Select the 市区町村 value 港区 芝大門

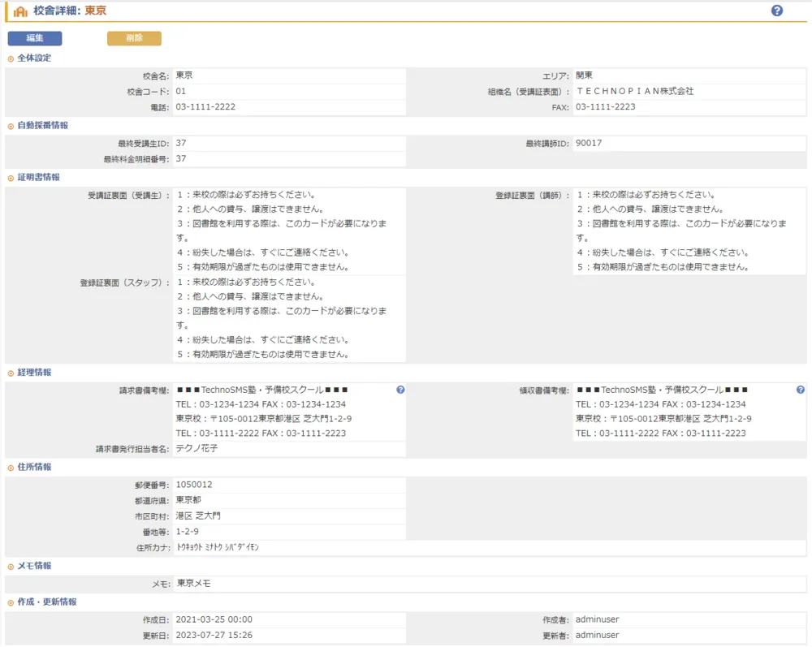click(x=198, y=516)
